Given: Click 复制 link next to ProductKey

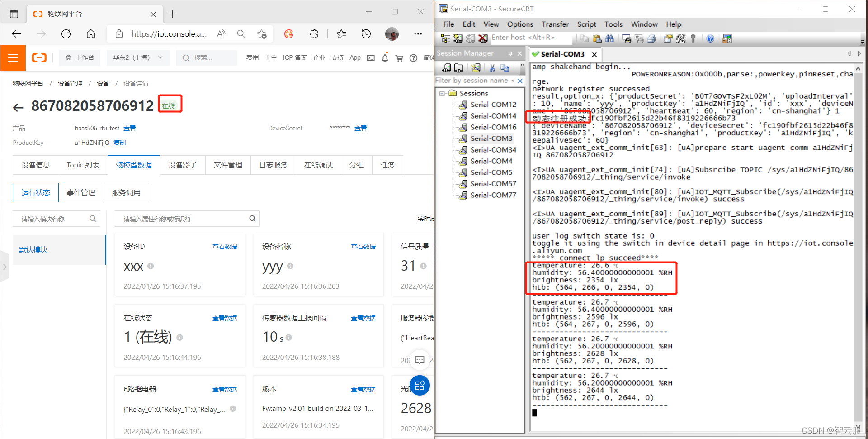Looking at the screenshot, I should [x=119, y=143].
